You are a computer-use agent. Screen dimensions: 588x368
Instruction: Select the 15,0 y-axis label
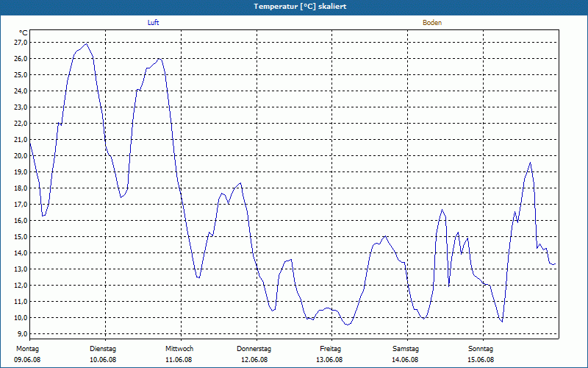pyautogui.click(x=21, y=236)
